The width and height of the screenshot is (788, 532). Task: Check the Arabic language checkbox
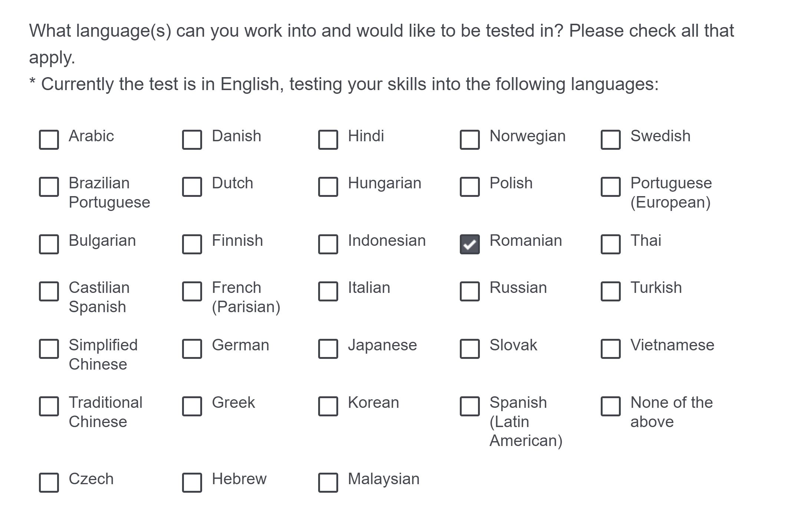click(x=49, y=140)
